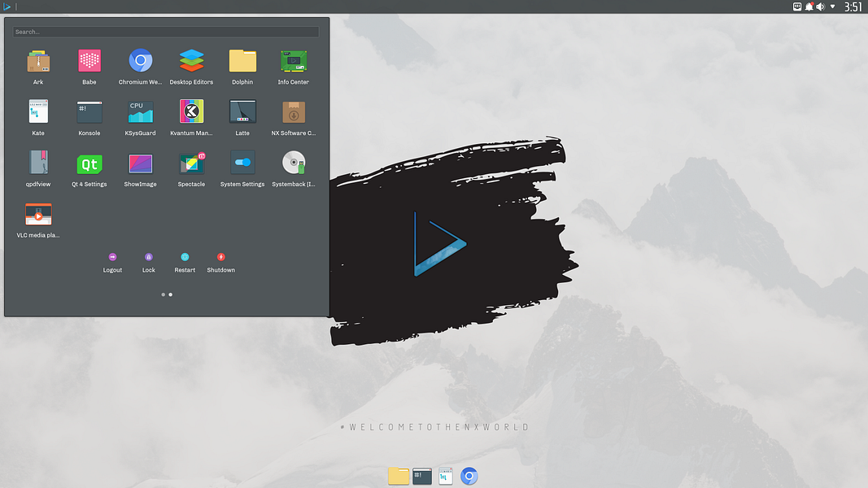Launch Desktop Editors app
The width and height of the screenshot is (868, 488).
tap(191, 67)
